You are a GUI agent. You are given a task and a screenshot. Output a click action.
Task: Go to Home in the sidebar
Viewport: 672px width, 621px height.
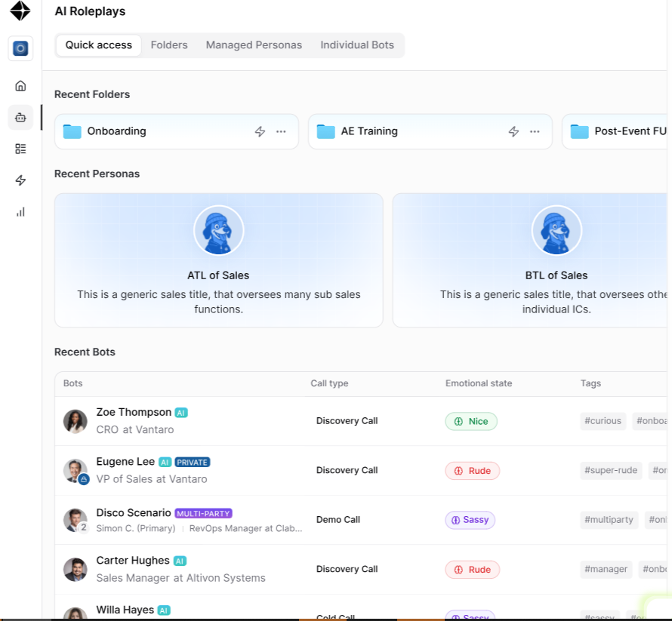(20, 86)
